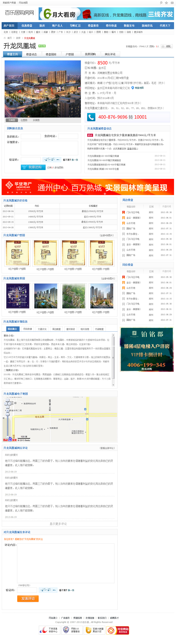Open the 楼盘动态 tab
This screenshot has height=644, width=176.
pyautogui.click(x=31, y=54)
